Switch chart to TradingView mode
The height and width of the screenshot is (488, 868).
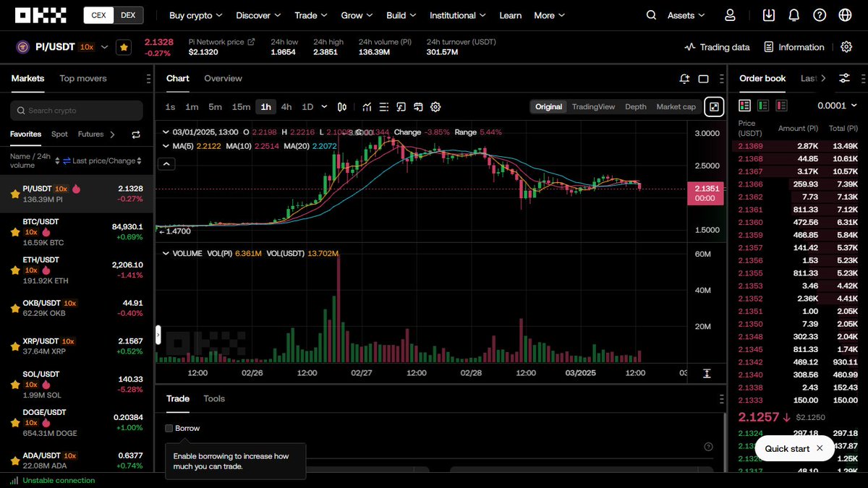pyautogui.click(x=593, y=107)
